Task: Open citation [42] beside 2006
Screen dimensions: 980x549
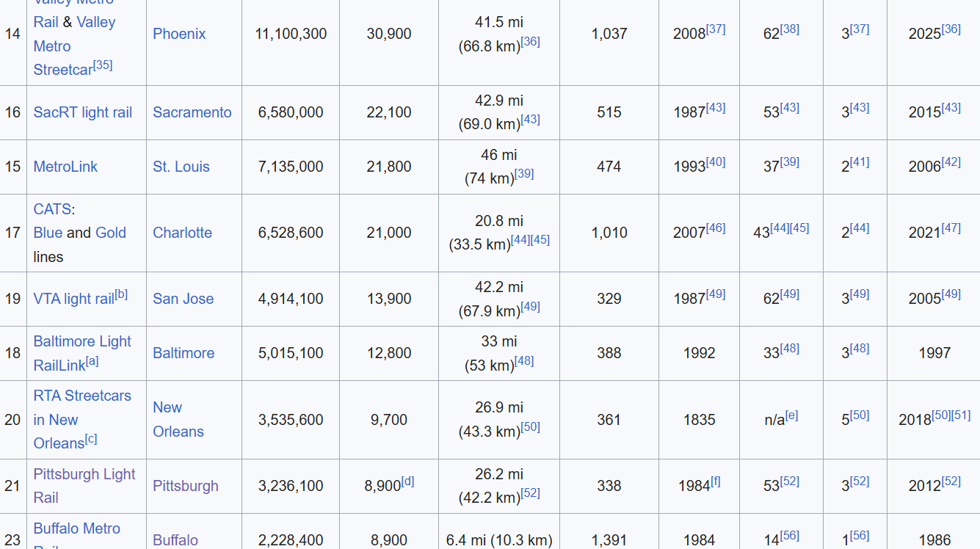Action: click(951, 162)
